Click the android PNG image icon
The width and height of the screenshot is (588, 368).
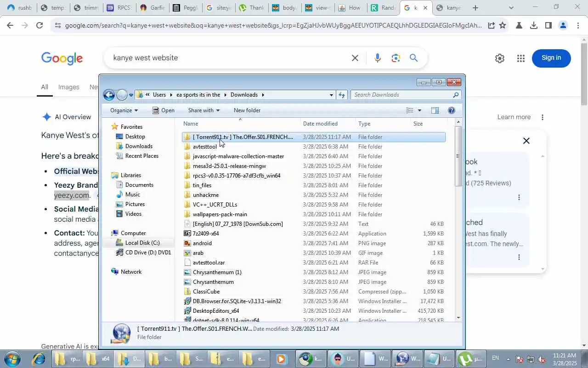[187, 243]
